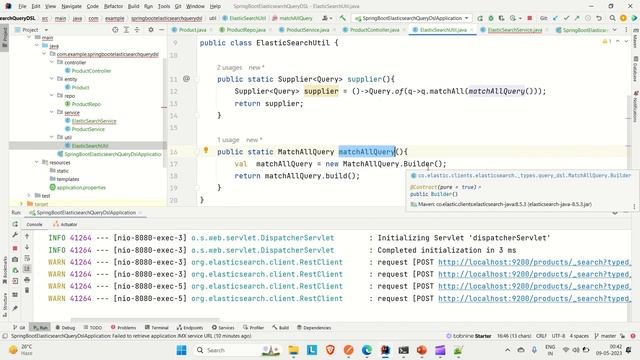
Task: Open application.properties in the Project tree
Action: (81, 187)
